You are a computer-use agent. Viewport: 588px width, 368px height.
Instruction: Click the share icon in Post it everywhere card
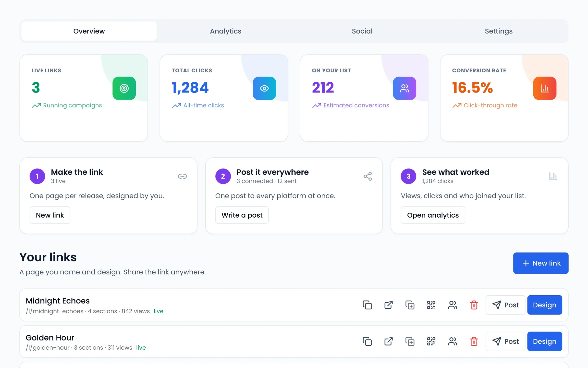[368, 176]
